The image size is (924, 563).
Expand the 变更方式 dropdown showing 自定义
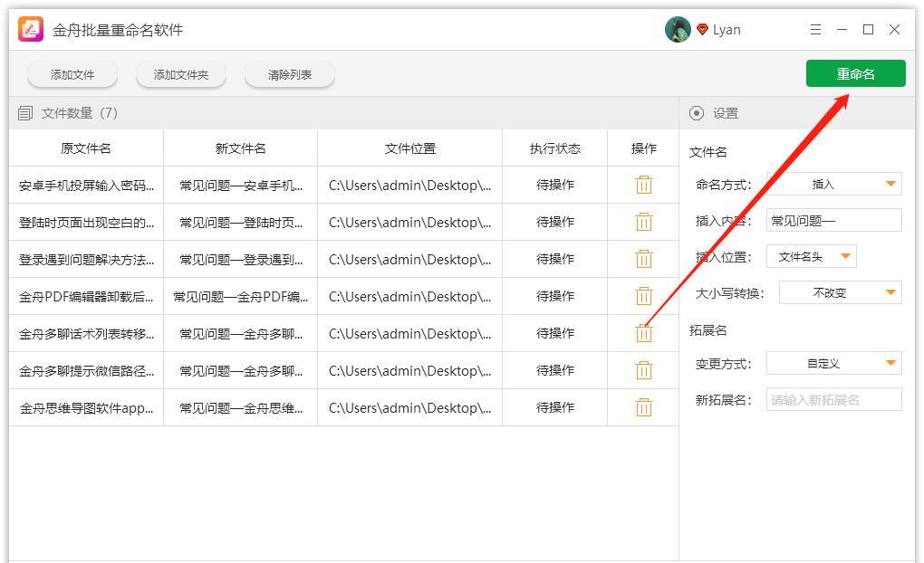pos(833,363)
